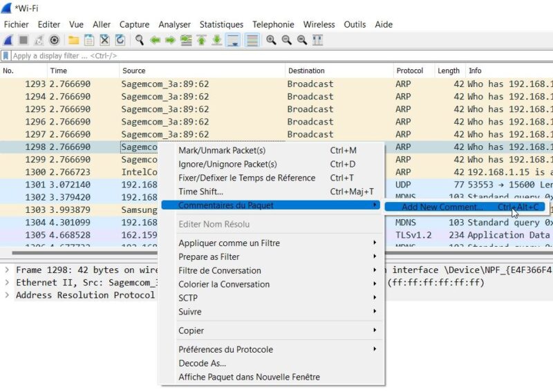
Task: Go to specified packet icon
Action: coord(186,40)
